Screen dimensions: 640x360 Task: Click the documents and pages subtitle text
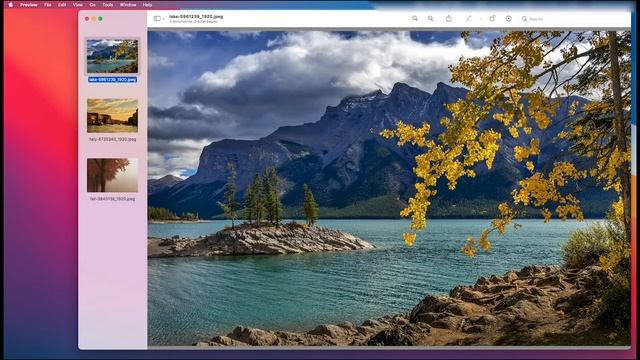[x=193, y=21]
